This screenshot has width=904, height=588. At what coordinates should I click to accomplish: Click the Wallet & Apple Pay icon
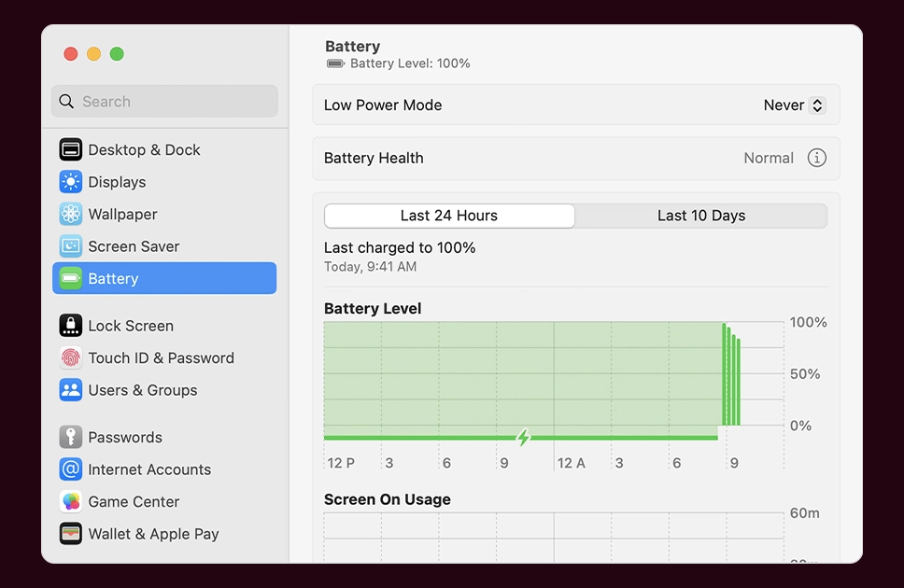click(70, 534)
